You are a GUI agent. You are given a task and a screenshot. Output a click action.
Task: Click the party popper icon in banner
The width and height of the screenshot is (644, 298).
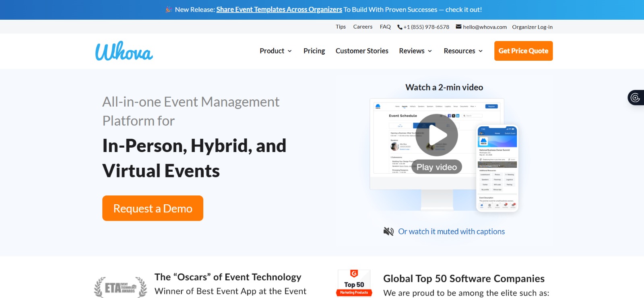tap(169, 10)
